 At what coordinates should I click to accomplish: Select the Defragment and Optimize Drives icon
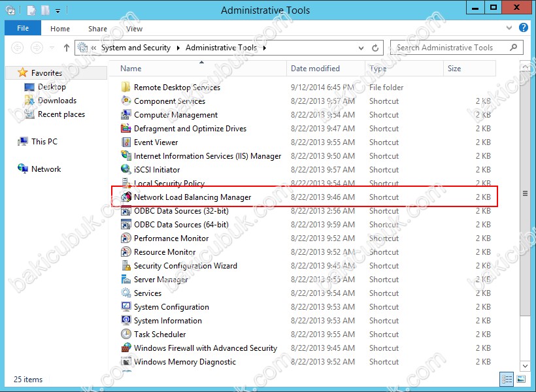(126, 128)
